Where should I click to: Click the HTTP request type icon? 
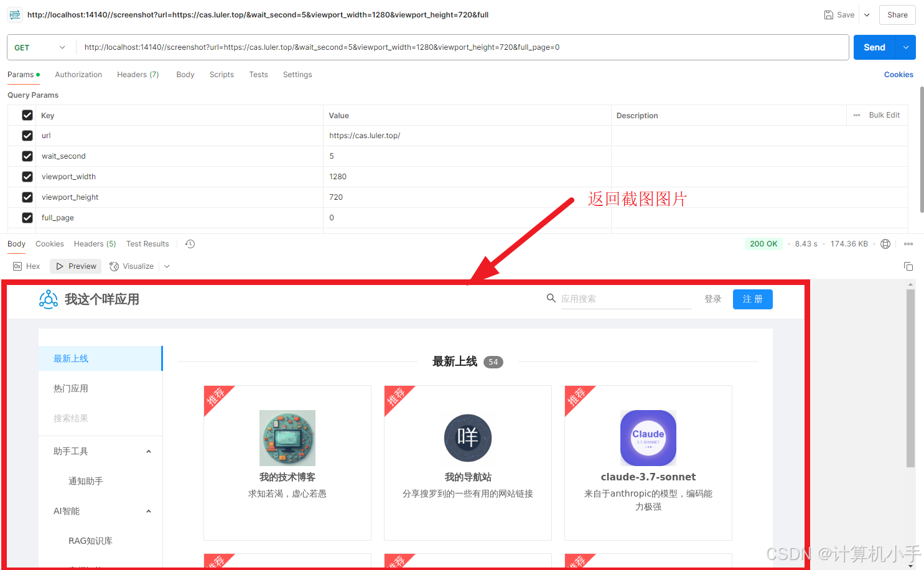pyautogui.click(x=15, y=15)
